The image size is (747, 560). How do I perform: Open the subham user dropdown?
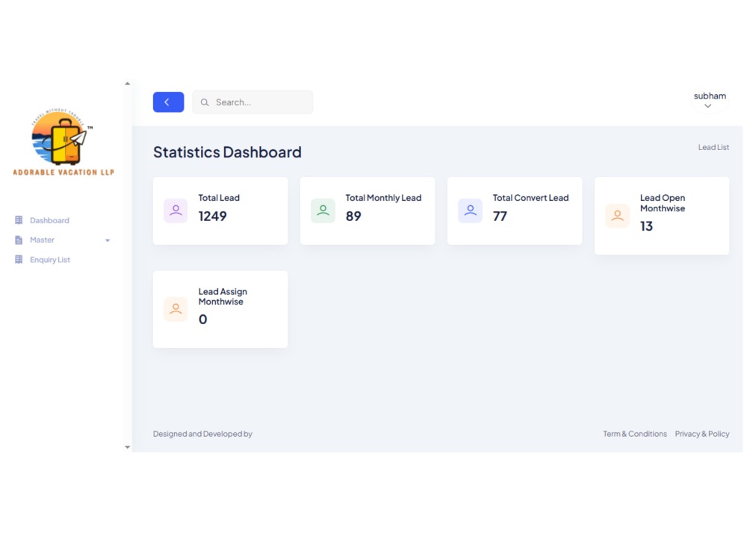[710, 101]
